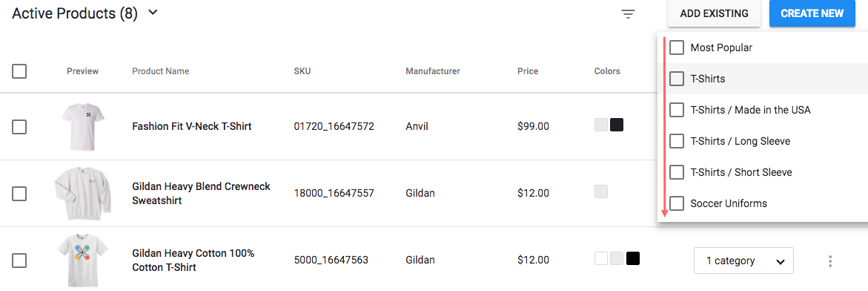Image resolution: width=868 pixels, height=291 pixels.
Task: Expand Active Products dropdown arrow
Action: coord(153,13)
